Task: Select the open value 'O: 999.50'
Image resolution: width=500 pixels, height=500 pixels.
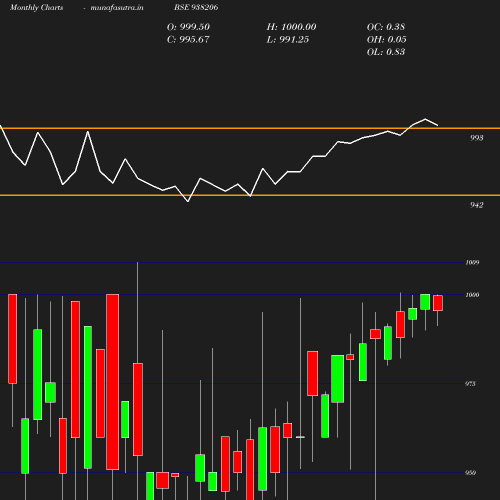Action: tap(188, 27)
